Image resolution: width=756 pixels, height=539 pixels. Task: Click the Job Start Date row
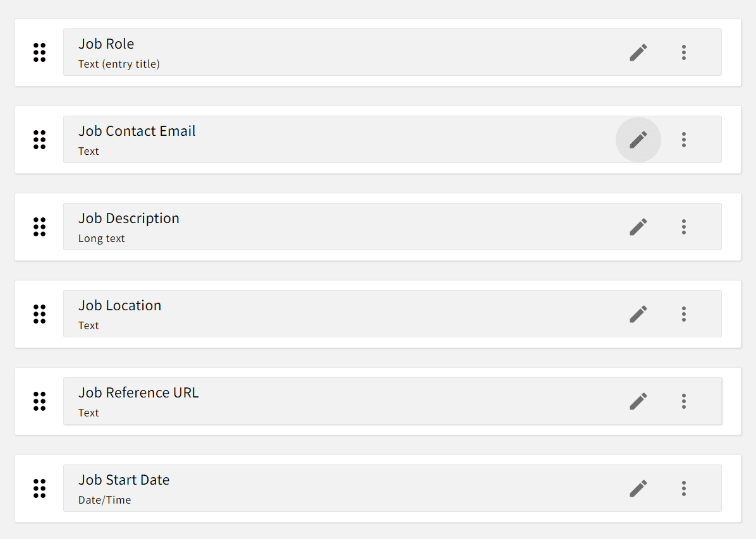[316, 488]
